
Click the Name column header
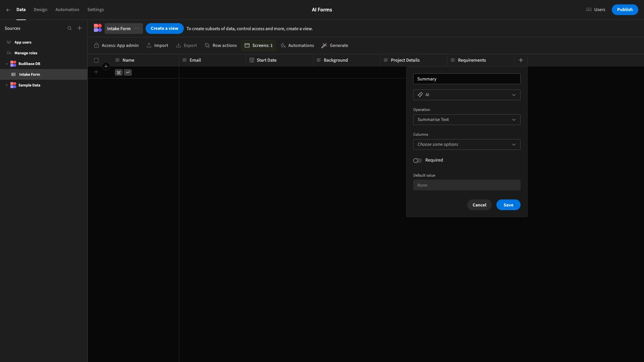[145, 60]
